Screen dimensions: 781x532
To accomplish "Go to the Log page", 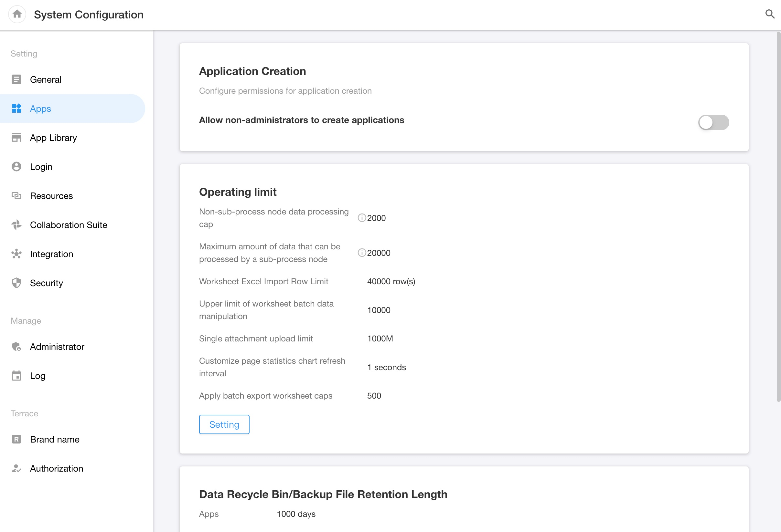I will [x=37, y=376].
